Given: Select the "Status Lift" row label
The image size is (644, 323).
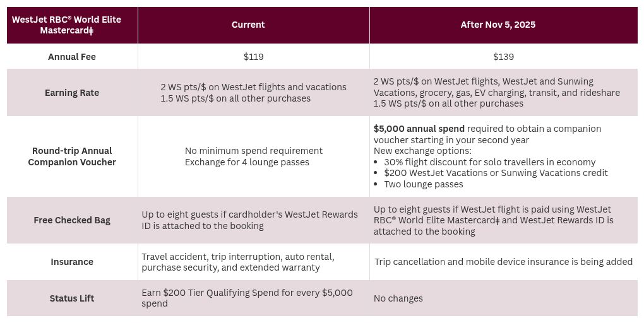Looking at the screenshot, I should (72, 298).
